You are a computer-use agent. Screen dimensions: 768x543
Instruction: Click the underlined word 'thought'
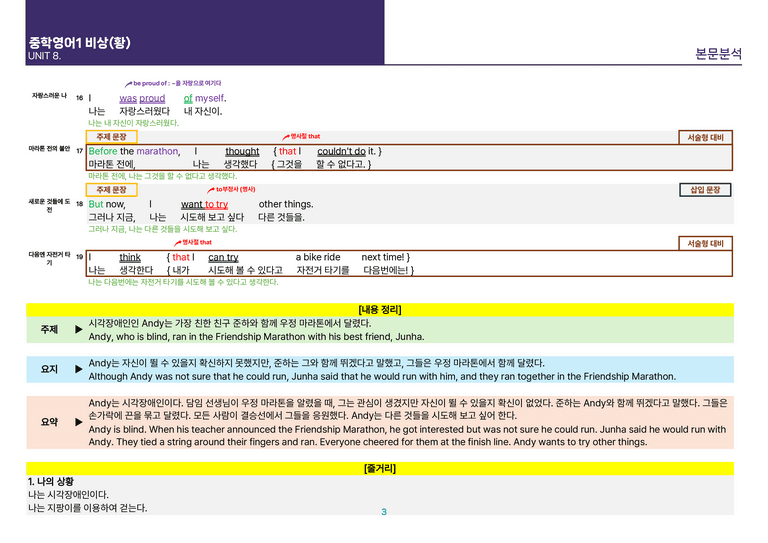pyautogui.click(x=242, y=151)
